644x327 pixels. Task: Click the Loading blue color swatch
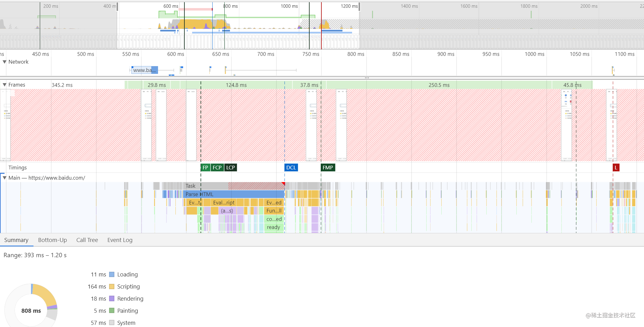click(x=112, y=274)
